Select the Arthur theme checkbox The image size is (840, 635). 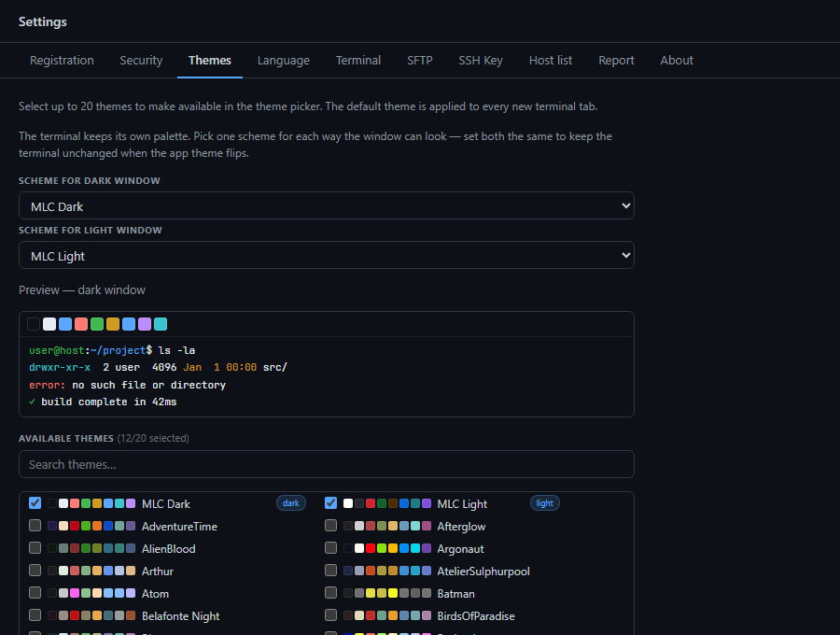coord(35,571)
